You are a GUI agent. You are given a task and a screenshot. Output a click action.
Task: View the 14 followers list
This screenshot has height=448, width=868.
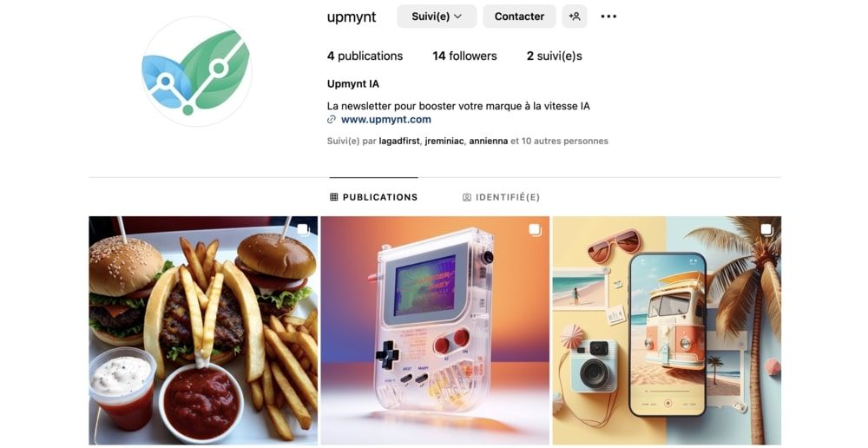[465, 56]
